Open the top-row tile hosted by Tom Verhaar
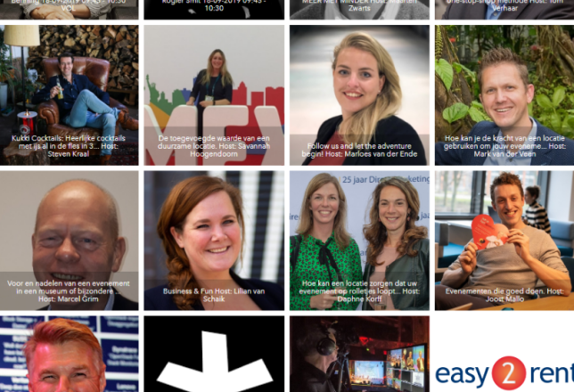The image size is (574, 392). (504, 10)
